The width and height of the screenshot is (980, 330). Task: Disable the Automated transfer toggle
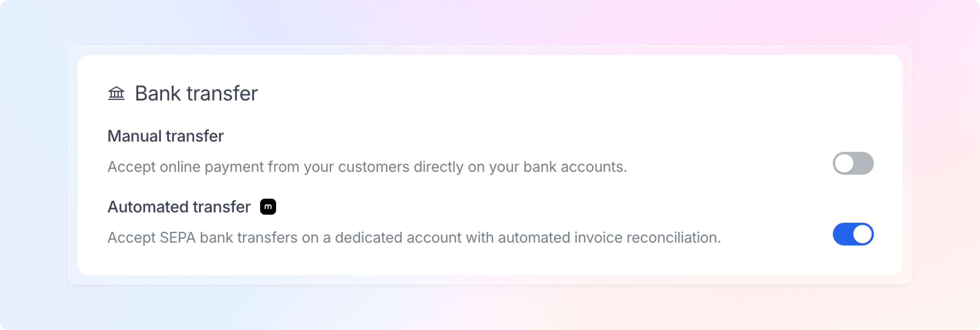[x=853, y=234]
